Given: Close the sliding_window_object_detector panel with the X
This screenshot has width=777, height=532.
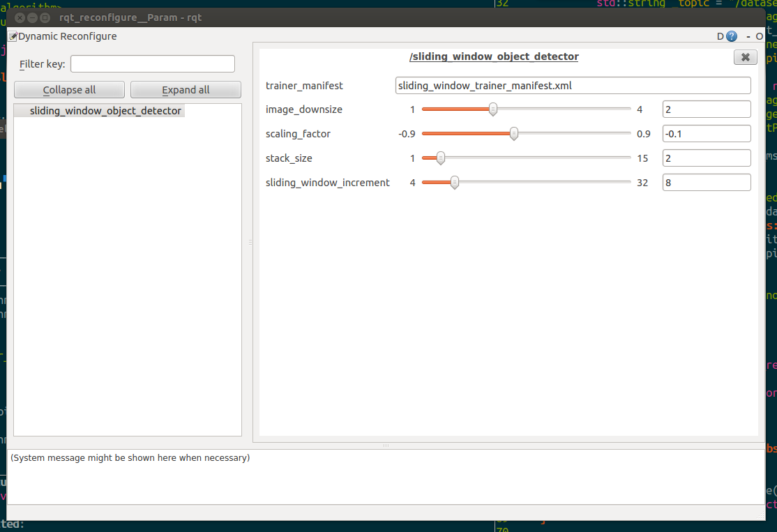Looking at the screenshot, I should click(x=745, y=57).
